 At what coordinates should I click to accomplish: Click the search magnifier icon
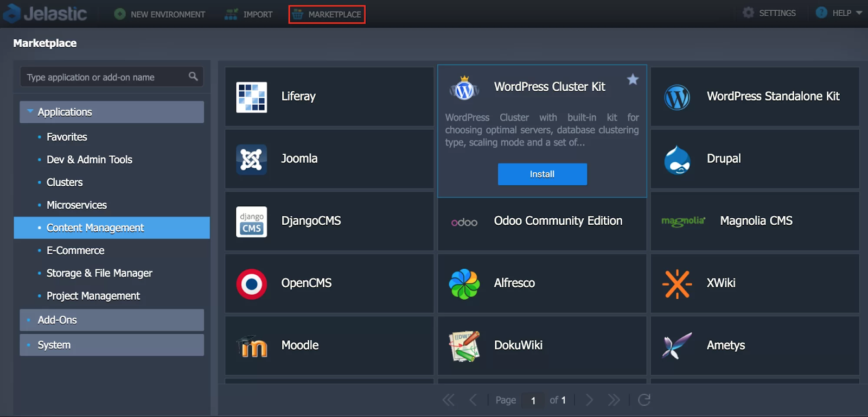point(193,77)
